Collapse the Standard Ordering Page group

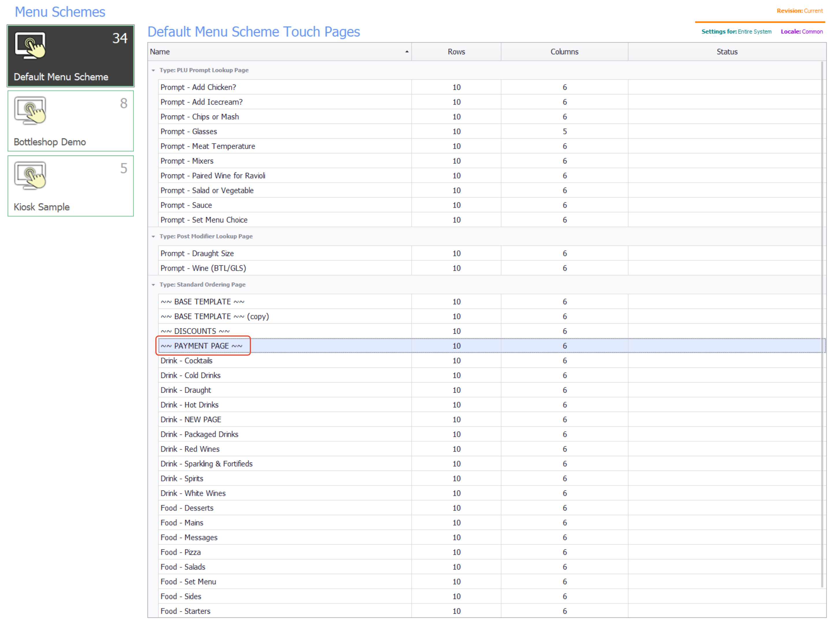153,285
